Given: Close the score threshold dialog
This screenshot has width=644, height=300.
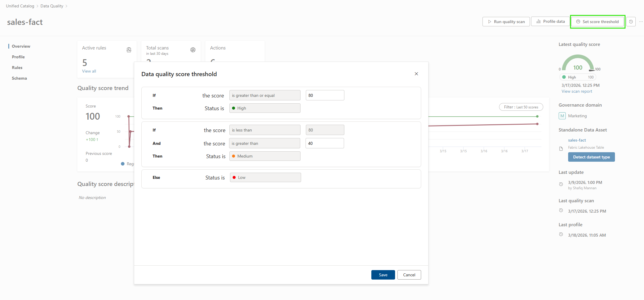Looking at the screenshot, I should pos(416,74).
